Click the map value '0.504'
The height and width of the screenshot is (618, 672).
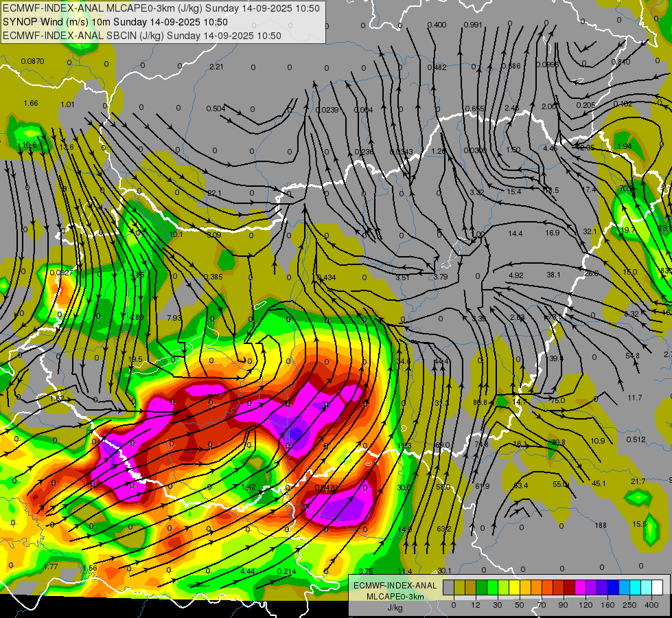click(x=216, y=108)
